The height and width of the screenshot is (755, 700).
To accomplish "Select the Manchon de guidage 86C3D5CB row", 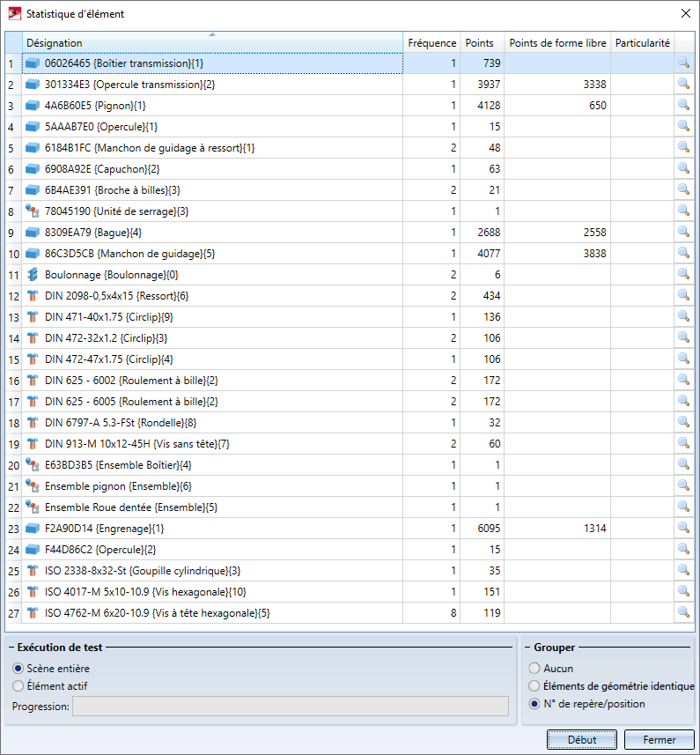I will tap(211, 254).
